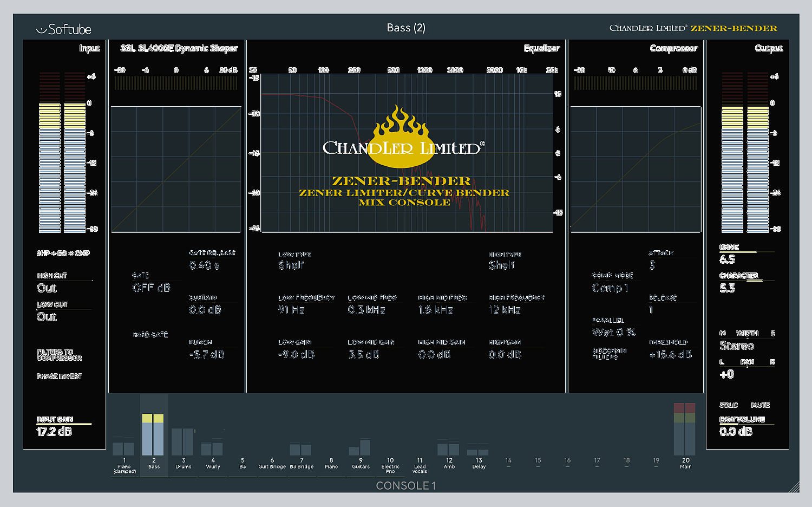Click the Chandler Limited Zener-Bender header label
Screen dimensions: 812x507
693,28
